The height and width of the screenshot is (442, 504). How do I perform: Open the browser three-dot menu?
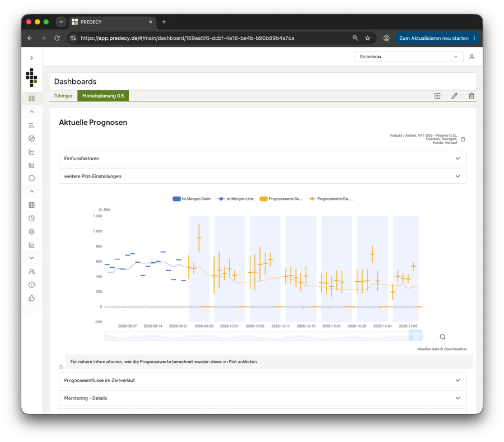pos(474,38)
